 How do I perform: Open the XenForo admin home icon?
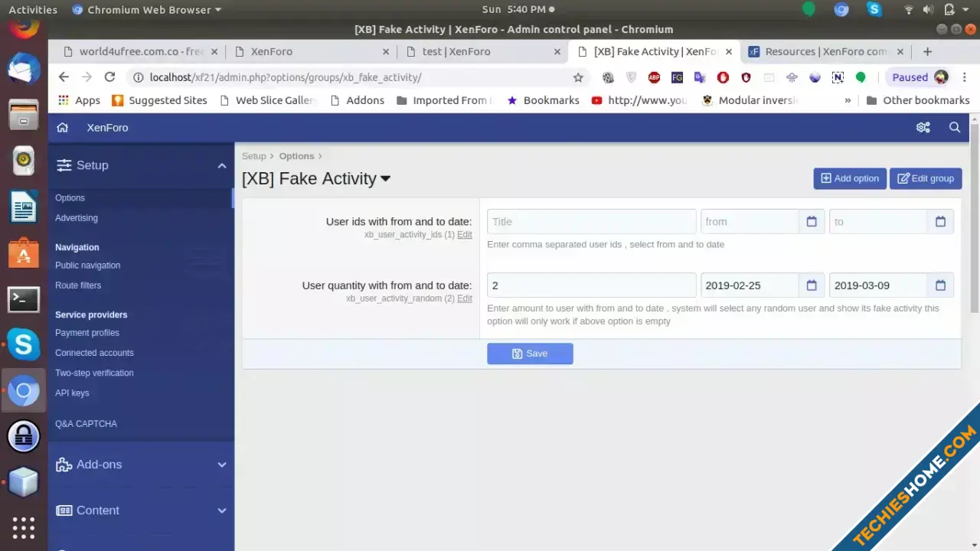click(63, 128)
